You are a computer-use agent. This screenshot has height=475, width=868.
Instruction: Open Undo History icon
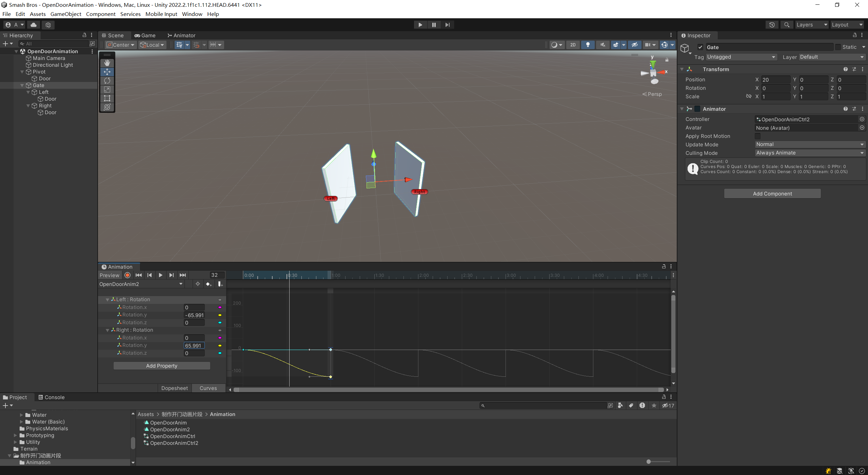pos(772,25)
